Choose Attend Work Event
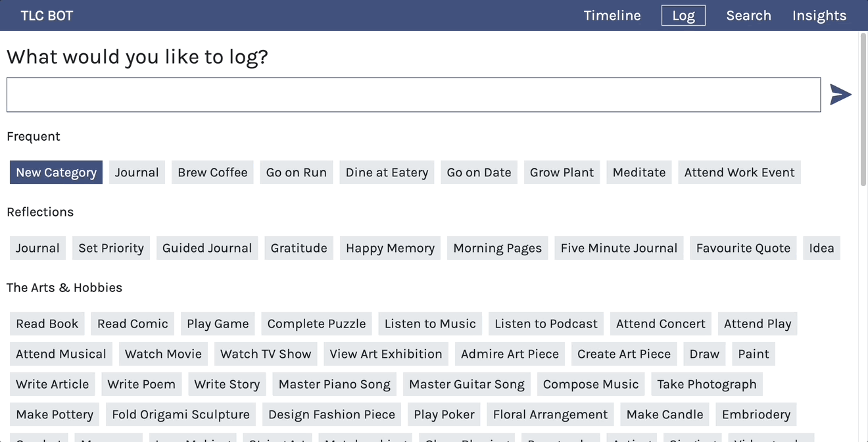The height and width of the screenshot is (442, 868). click(739, 172)
